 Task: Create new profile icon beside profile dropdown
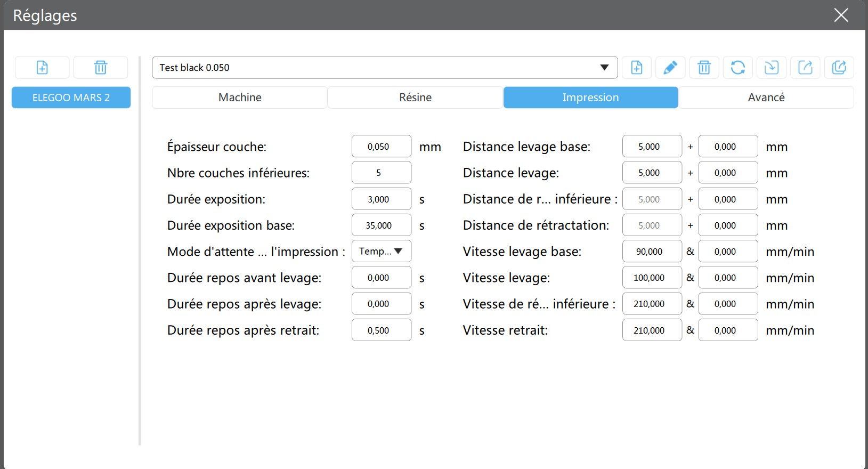tap(637, 68)
